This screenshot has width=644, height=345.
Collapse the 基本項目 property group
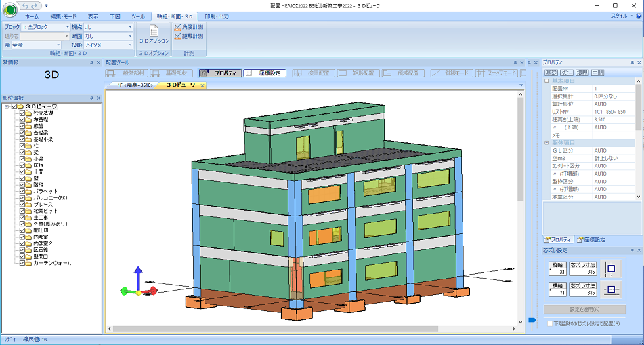[546, 81]
